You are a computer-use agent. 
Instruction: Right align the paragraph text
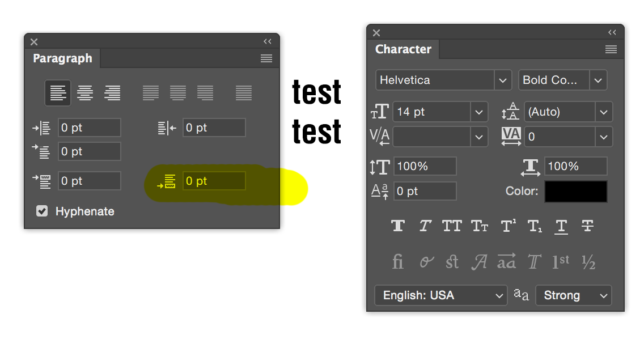[112, 92]
